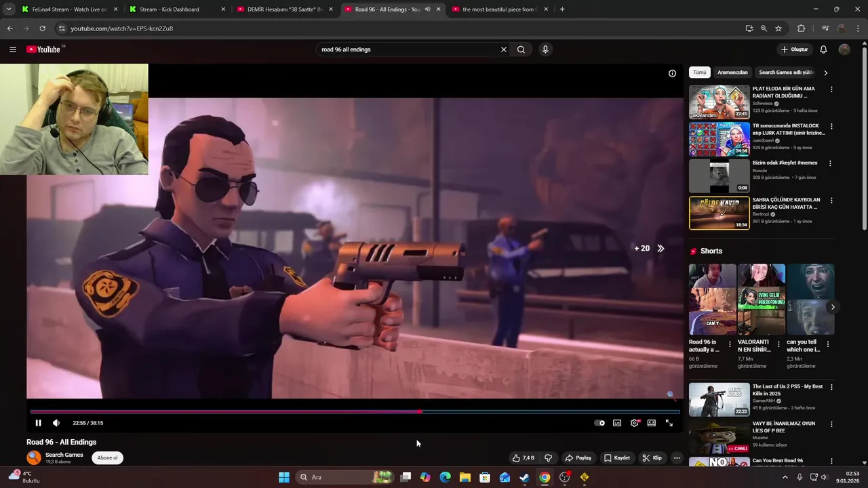Open the Search Games channel name
Screen dimensions: 868x488
(x=64, y=455)
